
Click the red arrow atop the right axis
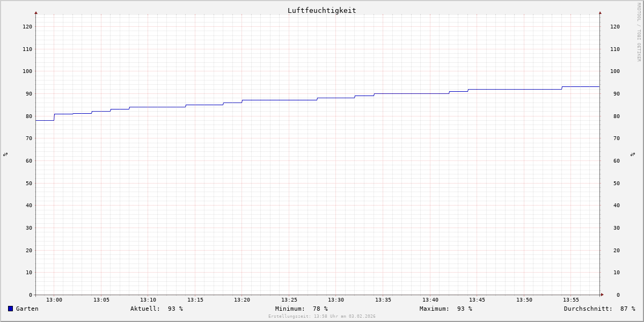tap(600, 12)
